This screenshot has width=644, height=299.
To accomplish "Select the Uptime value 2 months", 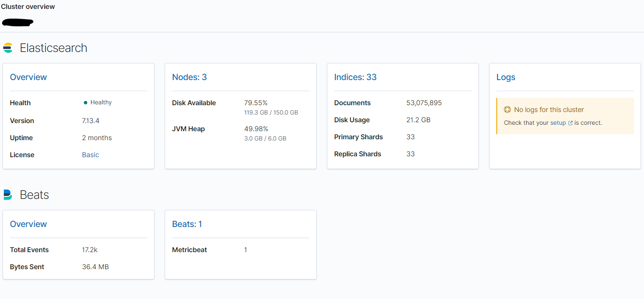I will (x=97, y=138).
